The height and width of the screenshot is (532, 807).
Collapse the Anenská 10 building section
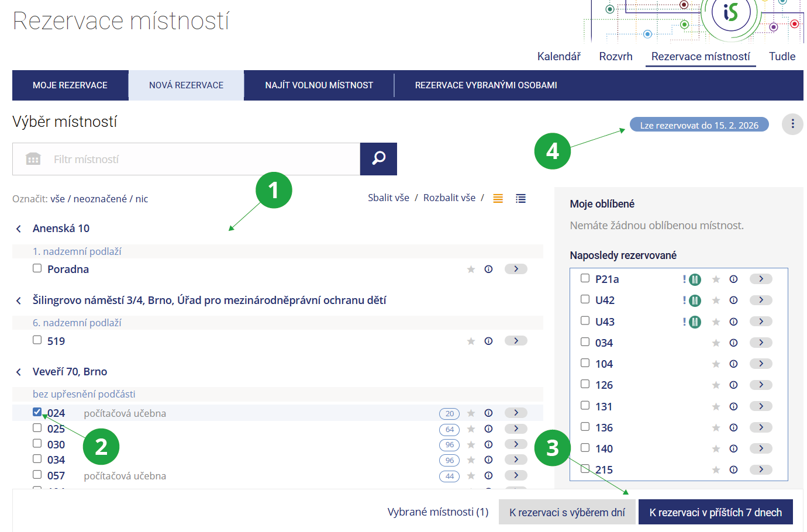pyautogui.click(x=19, y=229)
